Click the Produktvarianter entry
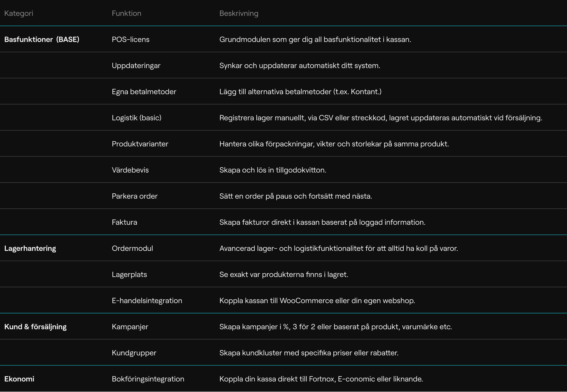Screen dimensions: 567x392 point(140,144)
